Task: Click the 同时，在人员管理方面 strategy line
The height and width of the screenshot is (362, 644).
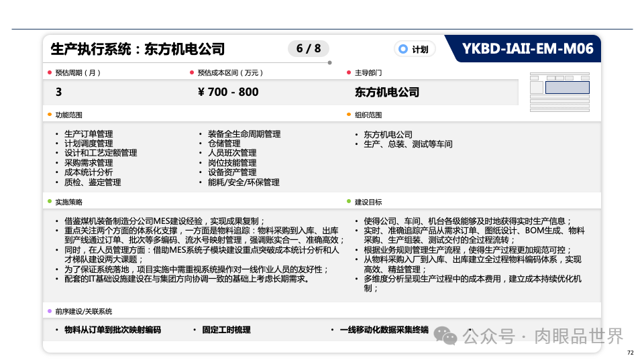Action: click(x=202, y=255)
